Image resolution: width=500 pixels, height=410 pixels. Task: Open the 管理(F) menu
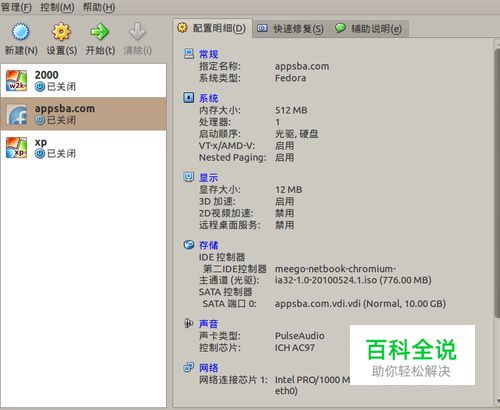(x=16, y=7)
